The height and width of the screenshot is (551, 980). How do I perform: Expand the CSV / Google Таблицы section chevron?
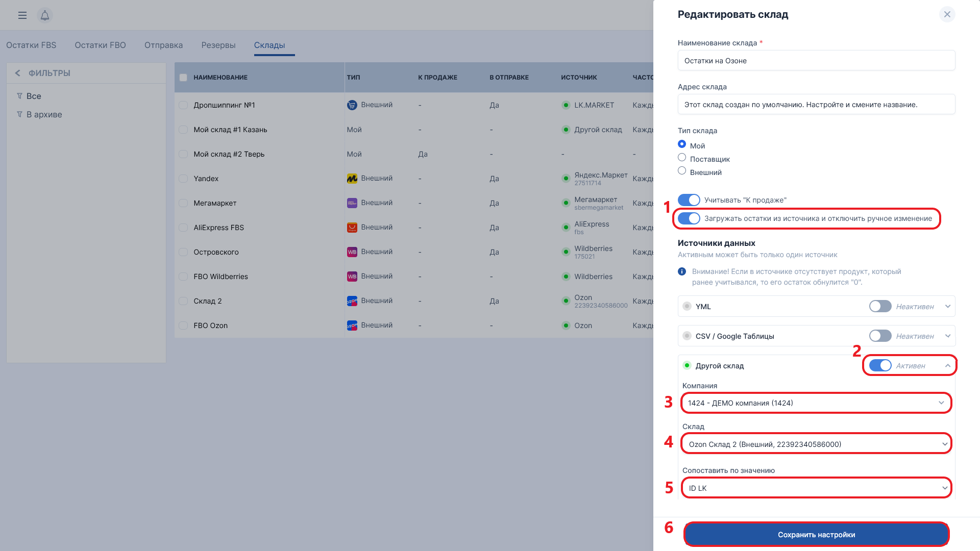pos(948,336)
